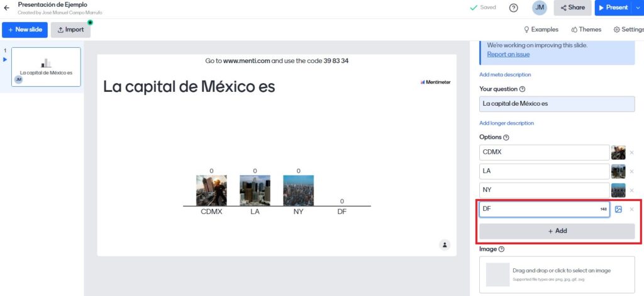644x296 pixels.
Task: Click the Report an issue link
Action: click(508, 55)
